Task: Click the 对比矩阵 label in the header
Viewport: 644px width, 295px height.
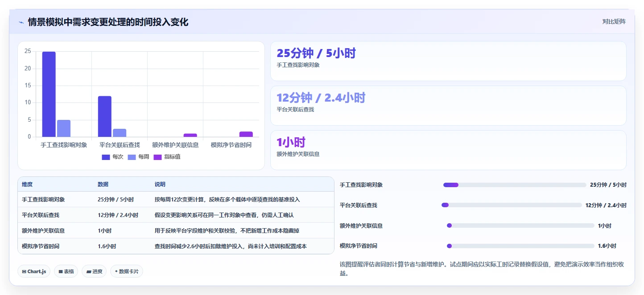Action: click(x=614, y=21)
